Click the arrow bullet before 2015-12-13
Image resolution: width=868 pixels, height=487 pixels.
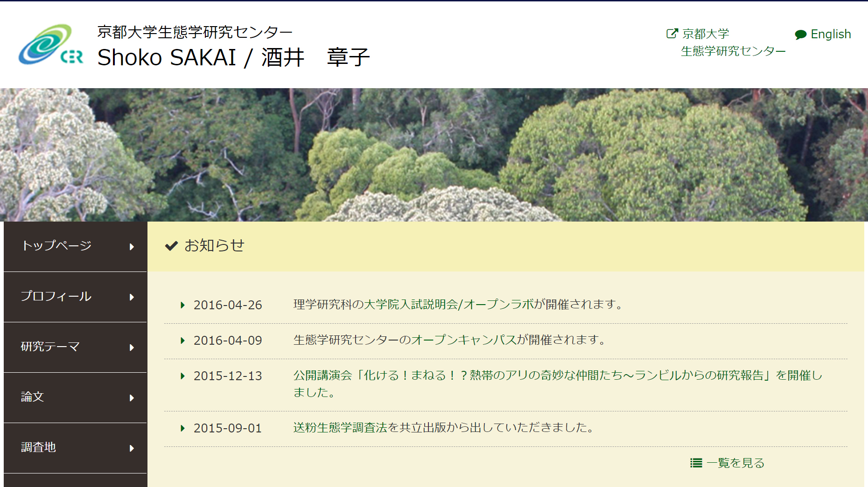(183, 376)
